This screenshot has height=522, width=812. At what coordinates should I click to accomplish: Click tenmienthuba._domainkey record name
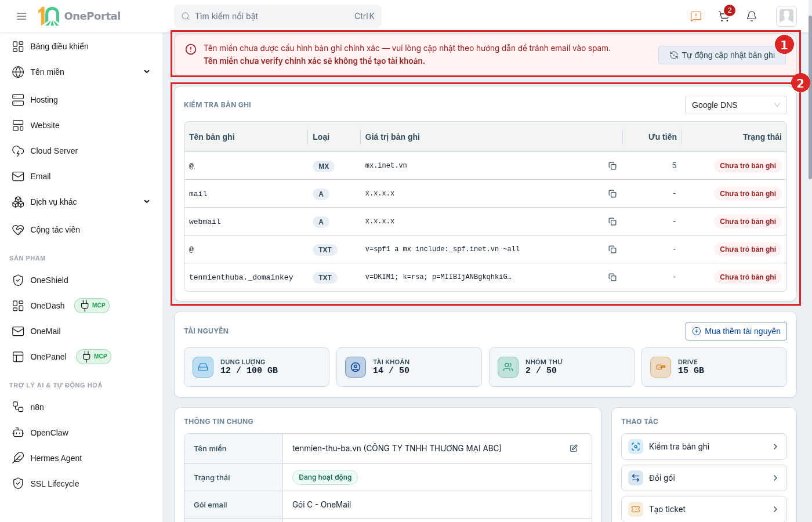(x=241, y=277)
